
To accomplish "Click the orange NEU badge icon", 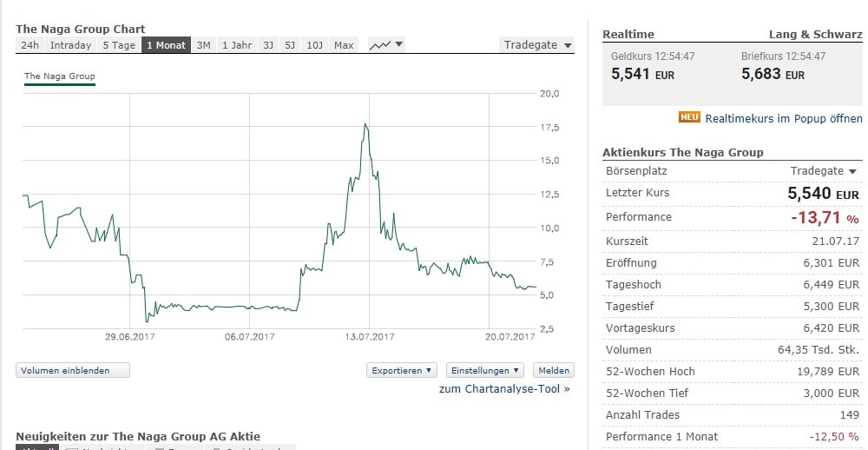I will 689,118.
